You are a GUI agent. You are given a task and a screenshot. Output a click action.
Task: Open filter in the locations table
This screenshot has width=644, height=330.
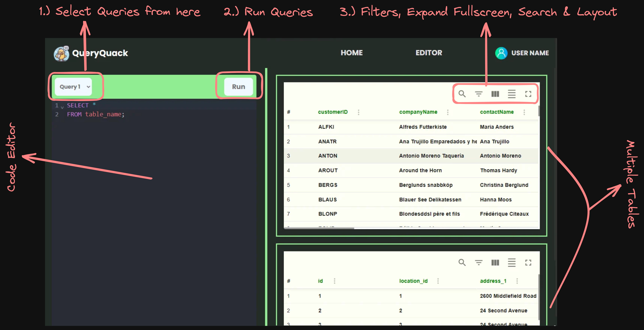coord(478,263)
